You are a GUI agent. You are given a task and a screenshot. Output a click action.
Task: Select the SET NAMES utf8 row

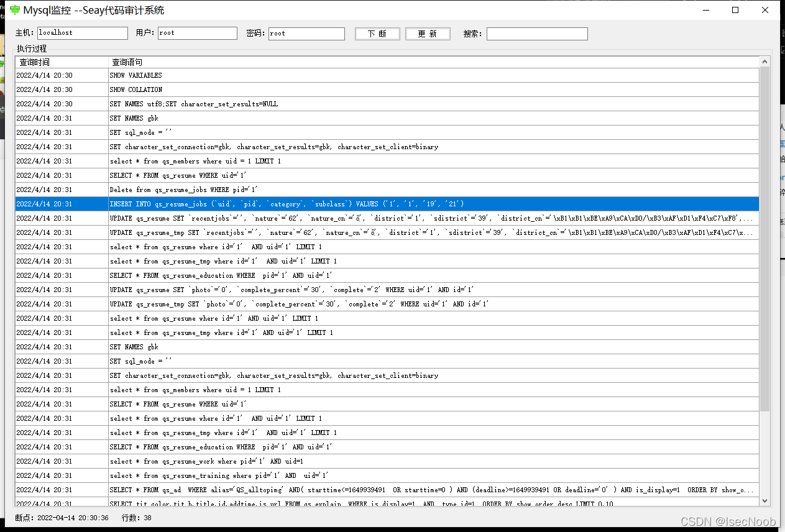click(x=387, y=104)
